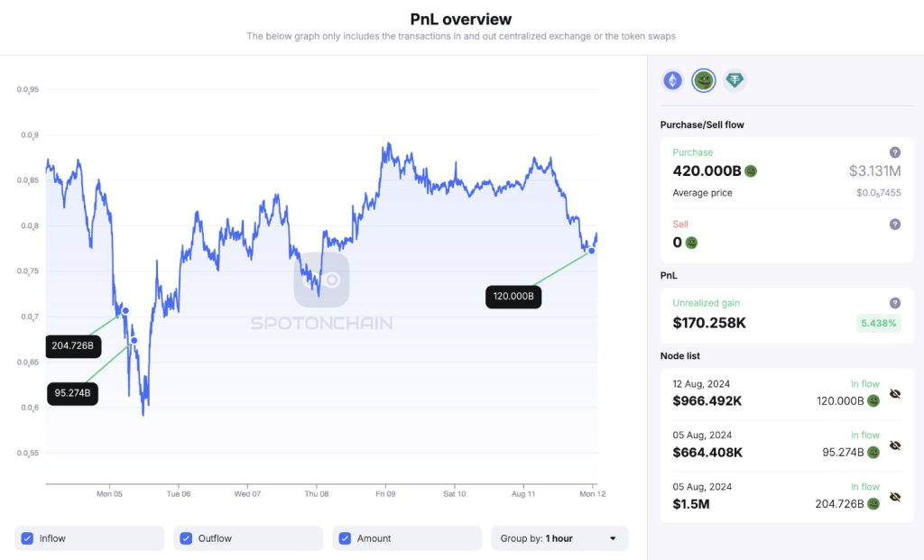Select the Tether token icon
The image size is (924, 560).
735,81
